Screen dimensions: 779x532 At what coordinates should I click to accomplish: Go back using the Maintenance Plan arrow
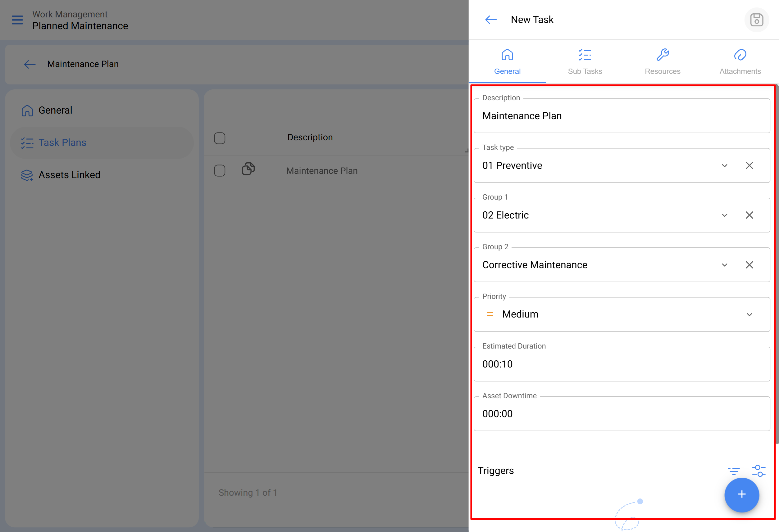click(x=30, y=64)
